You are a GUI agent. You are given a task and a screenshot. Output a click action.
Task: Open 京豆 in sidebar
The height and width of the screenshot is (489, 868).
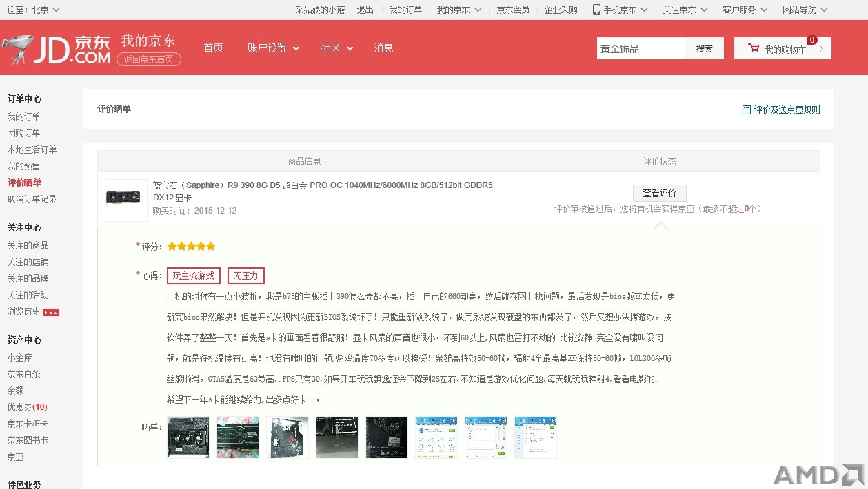pos(16,457)
